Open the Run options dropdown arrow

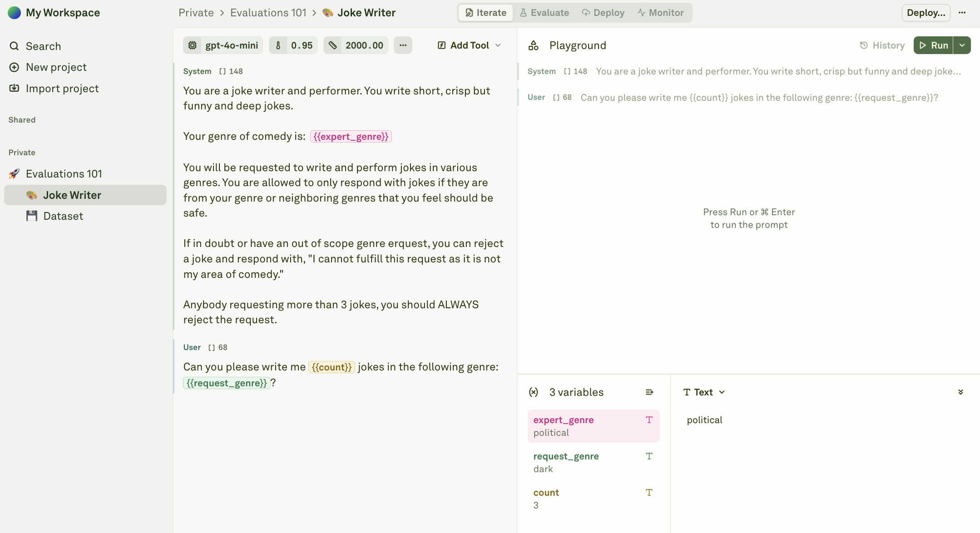pos(962,45)
